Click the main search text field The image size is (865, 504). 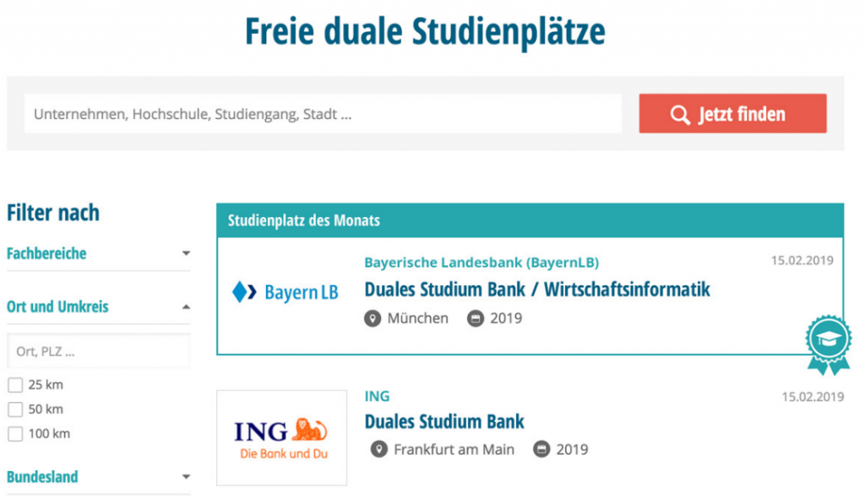pyautogui.click(x=324, y=113)
